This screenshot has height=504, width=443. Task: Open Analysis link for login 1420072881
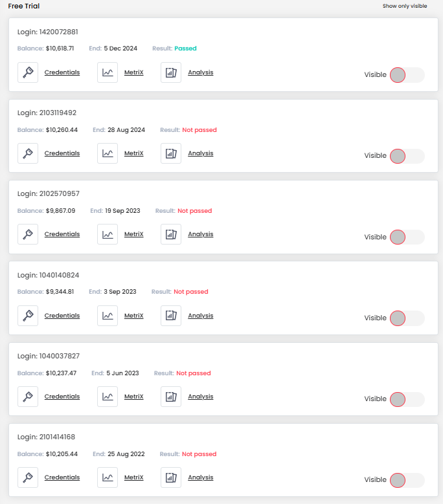[x=201, y=72]
